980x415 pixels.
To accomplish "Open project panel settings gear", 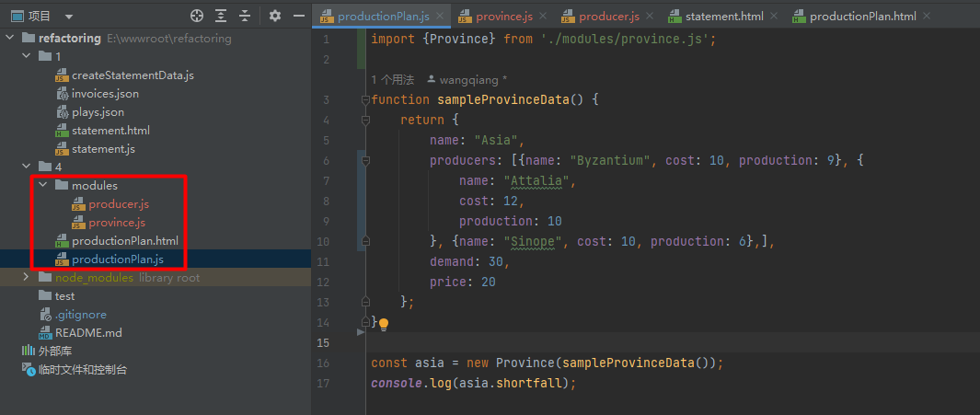I will [x=274, y=16].
